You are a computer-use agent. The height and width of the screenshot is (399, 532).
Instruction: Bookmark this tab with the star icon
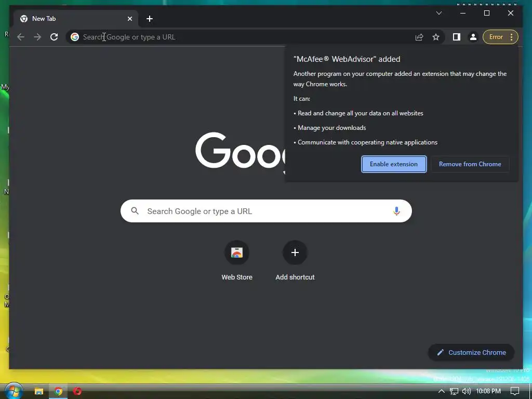coord(436,37)
